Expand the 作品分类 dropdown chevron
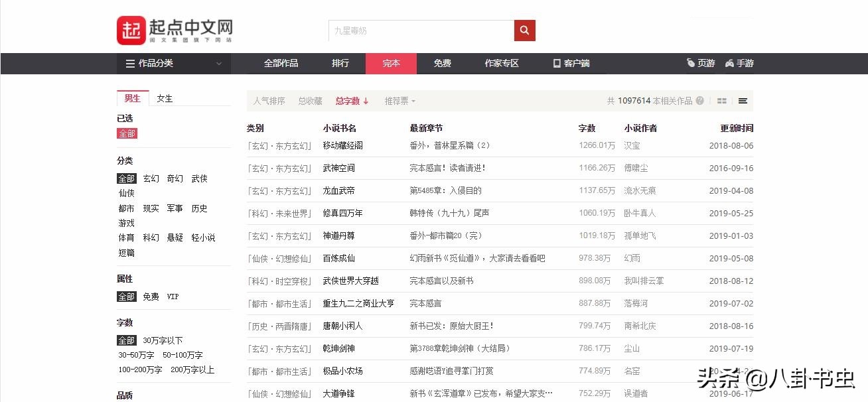 pyautogui.click(x=219, y=63)
